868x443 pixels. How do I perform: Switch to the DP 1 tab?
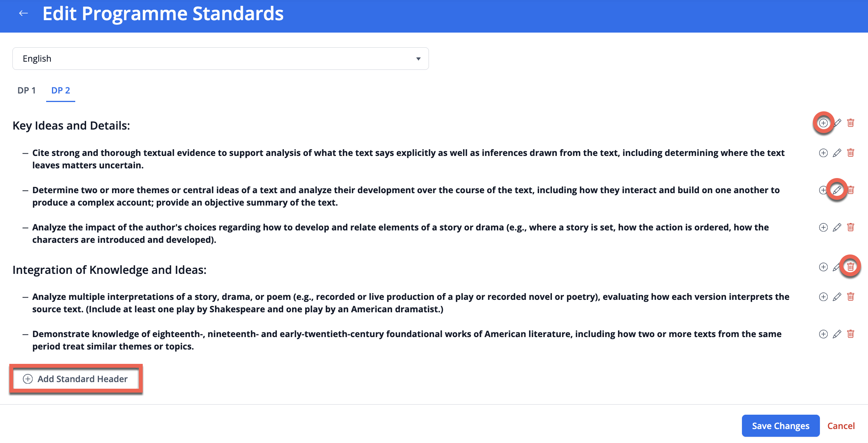pyautogui.click(x=26, y=90)
